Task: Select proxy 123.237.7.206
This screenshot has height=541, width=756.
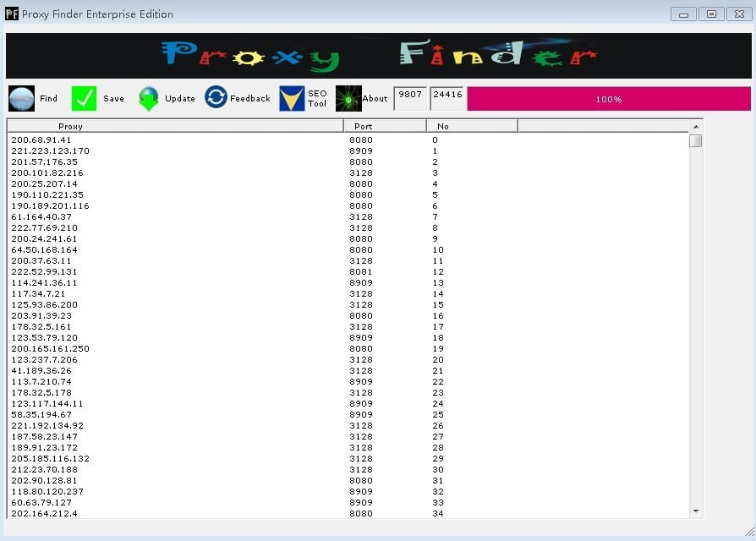Action: click(44, 360)
